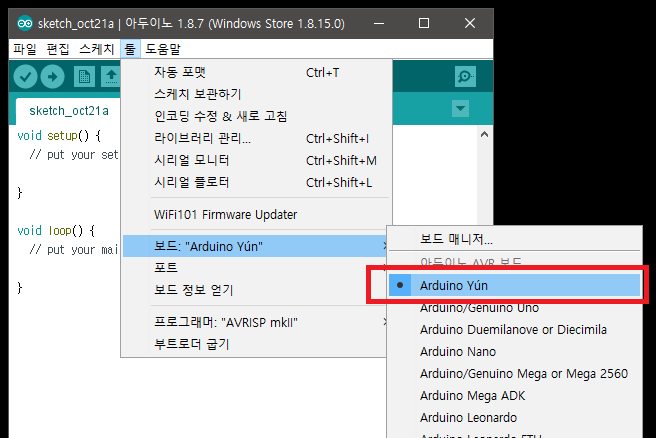Maximize the Arduino window
The image size is (656, 438).
tap(424, 23)
